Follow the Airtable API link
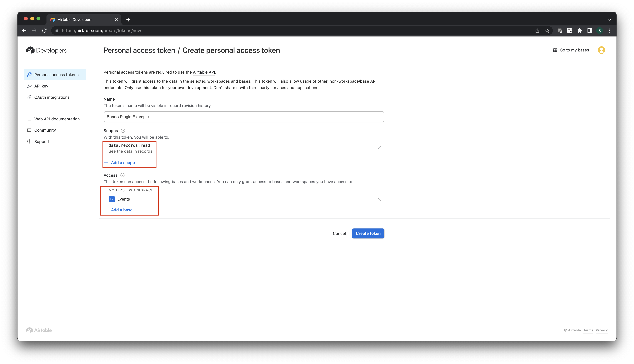634x364 pixels. point(204,72)
